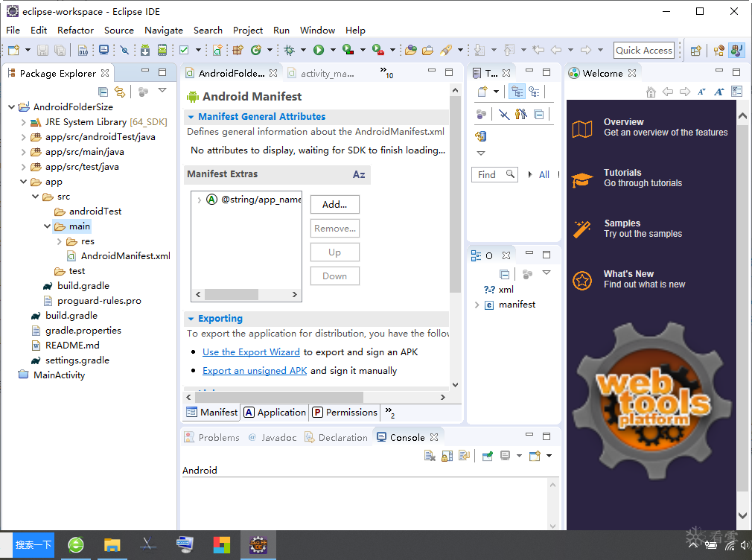This screenshot has height=560, width=752.
Task: Open File Explorer from the taskbar
Action: (x=112, y=545)
